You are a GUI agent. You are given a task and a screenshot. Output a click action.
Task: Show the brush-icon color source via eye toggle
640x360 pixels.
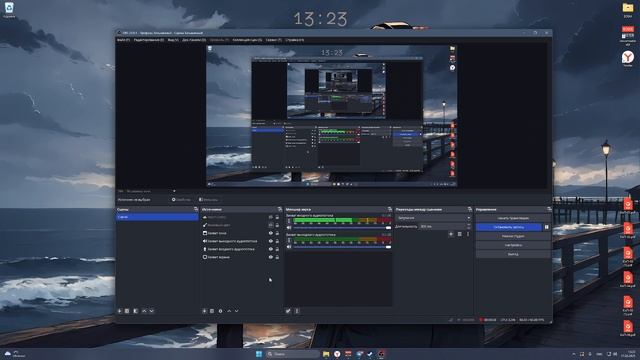click(270, 225)
